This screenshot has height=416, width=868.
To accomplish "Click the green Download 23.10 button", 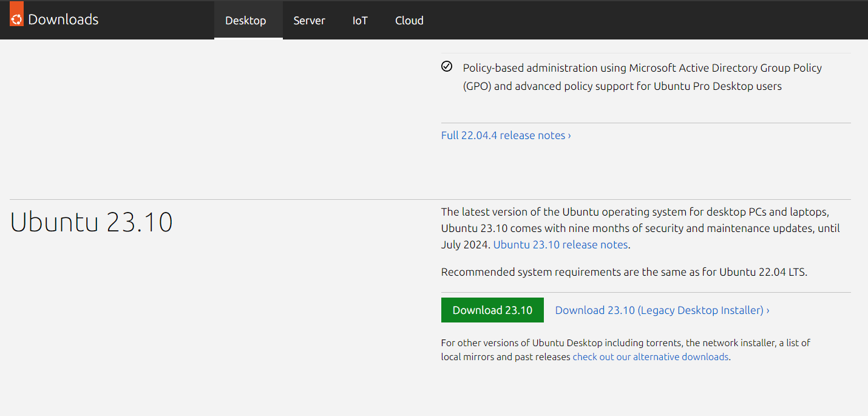I will [x=492, y=310].
